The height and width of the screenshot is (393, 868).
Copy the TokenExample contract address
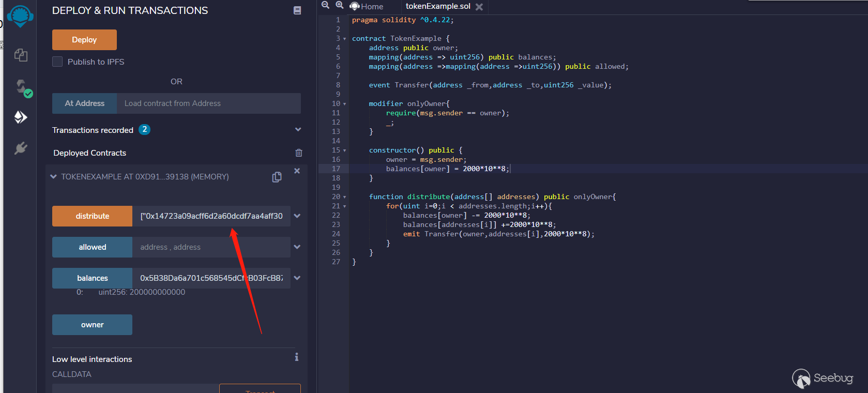277,177
